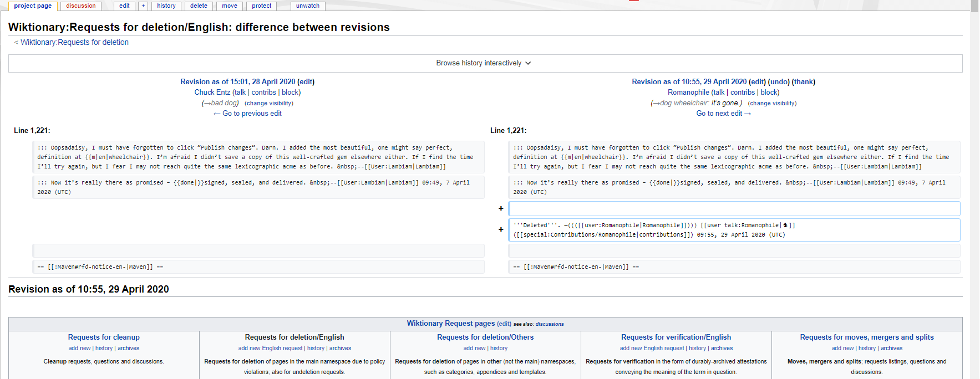Open Chuck Entz talk page
Image resolution: width=980 pixels, height=379 pixels.
240,93
